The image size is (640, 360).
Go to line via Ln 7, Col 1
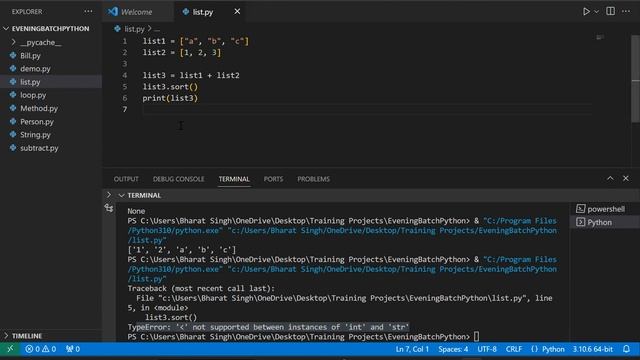(412, 349)
